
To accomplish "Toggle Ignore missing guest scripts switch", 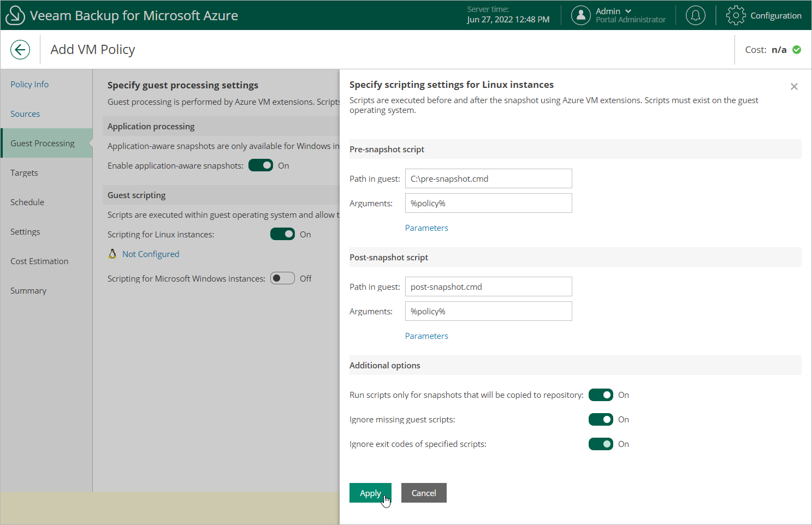I will pyautogui.click(x=601, y=419).
